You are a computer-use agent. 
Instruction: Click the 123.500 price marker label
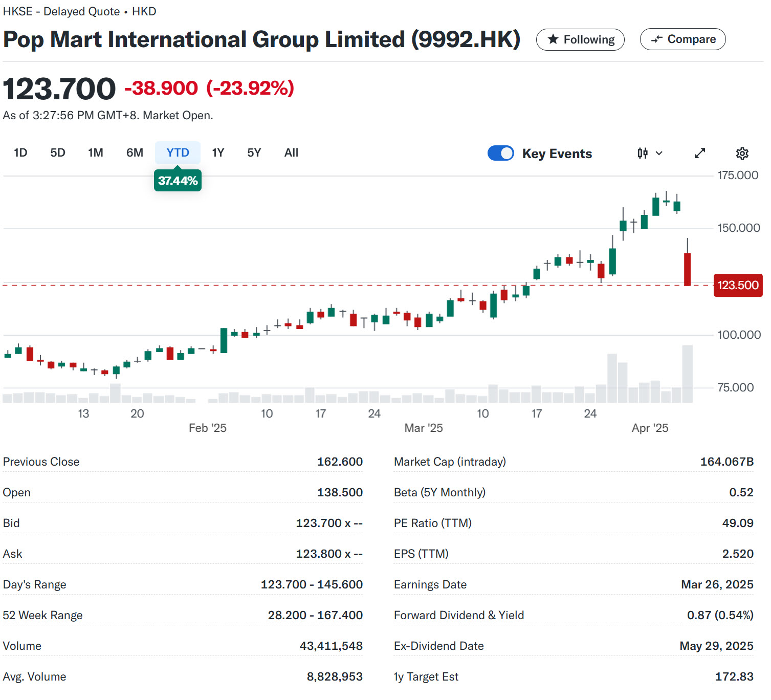coord(738,285)
